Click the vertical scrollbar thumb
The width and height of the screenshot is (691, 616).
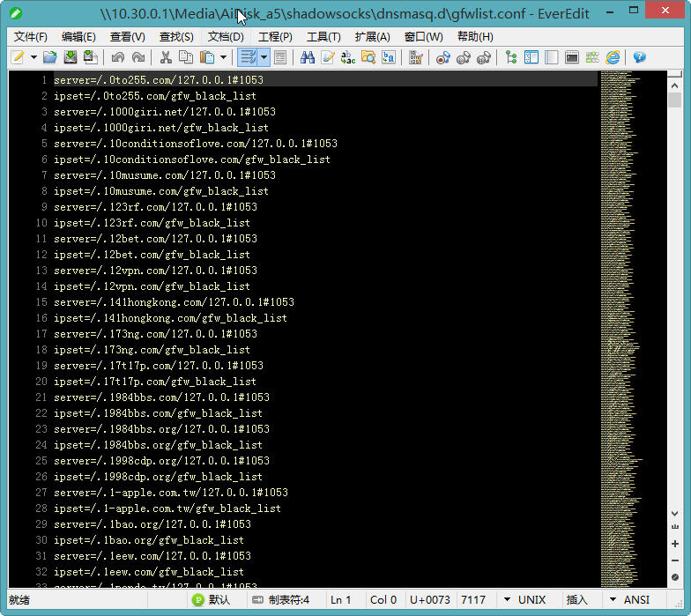(675, 100)
